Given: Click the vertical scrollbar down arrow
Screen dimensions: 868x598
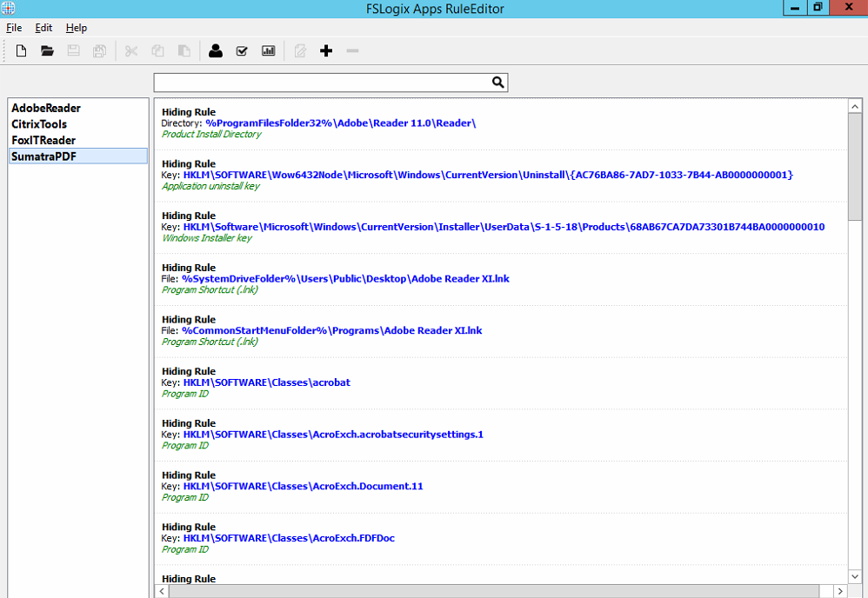Looking at the screenshot, I should click(855, 576).
